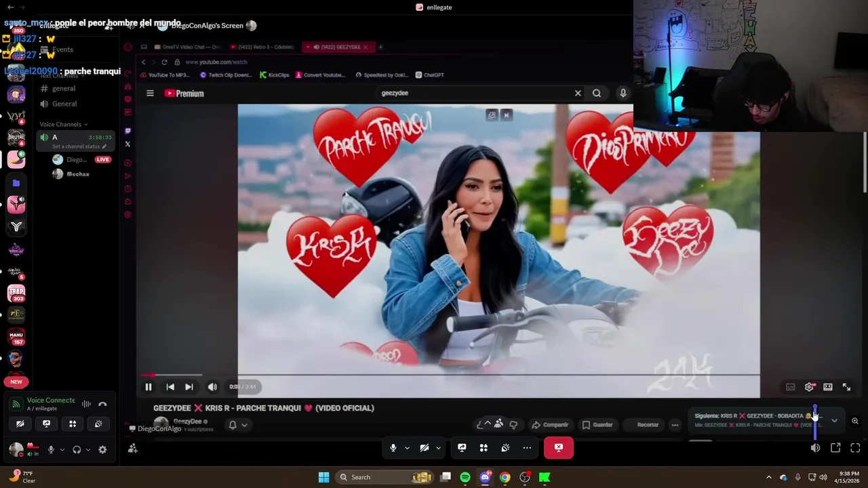Expand the Siguiente mix playlist panel
The height and width of the screenshot is (488, 868).
[834, 420]
